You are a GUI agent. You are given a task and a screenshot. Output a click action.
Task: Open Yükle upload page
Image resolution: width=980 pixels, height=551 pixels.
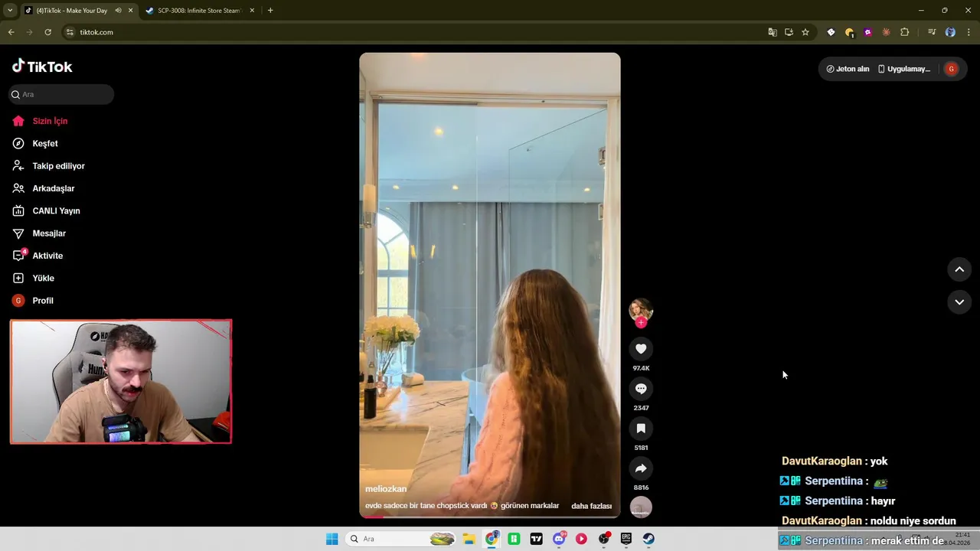pyautogui.click(x=43, y=278)
